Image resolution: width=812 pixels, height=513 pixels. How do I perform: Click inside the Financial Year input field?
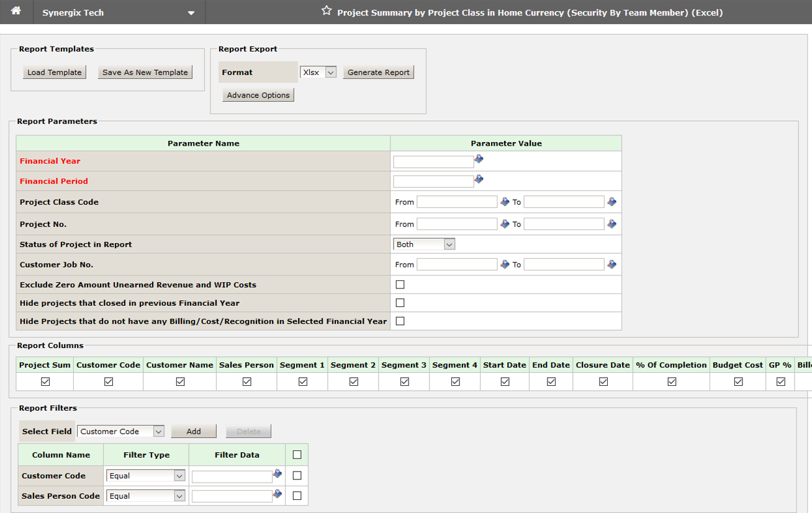click(x=433, y=160)
